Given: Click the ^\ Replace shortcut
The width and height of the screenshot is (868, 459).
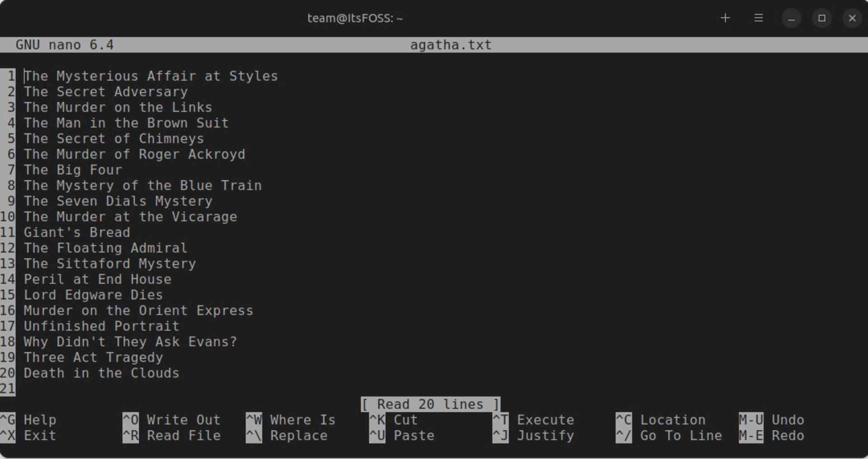Looking at the screenshot, I should 287,435.
